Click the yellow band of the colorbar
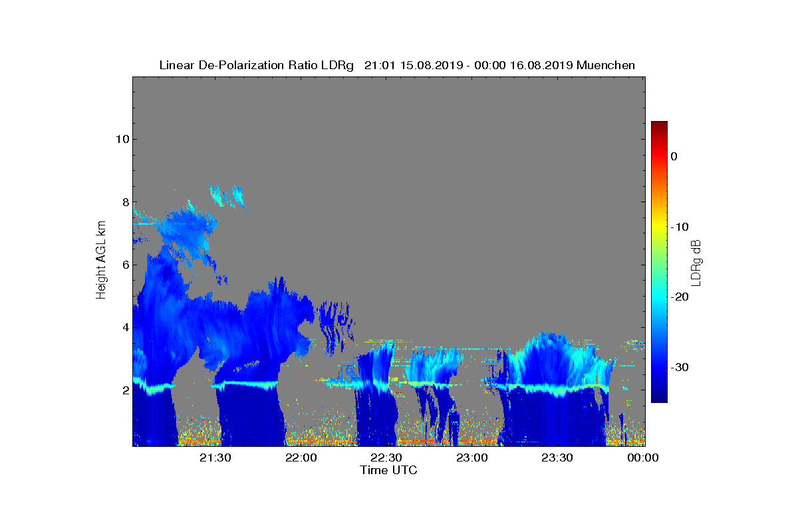 tap(659, 227)
